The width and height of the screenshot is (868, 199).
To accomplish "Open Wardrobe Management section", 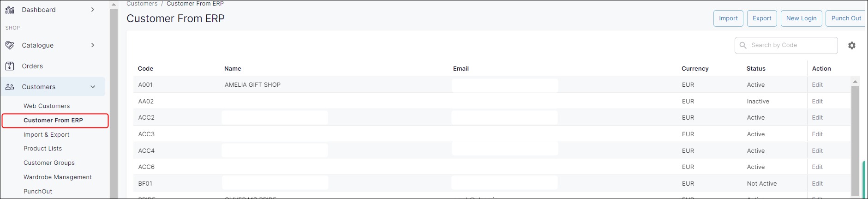I will click(58, 177).
